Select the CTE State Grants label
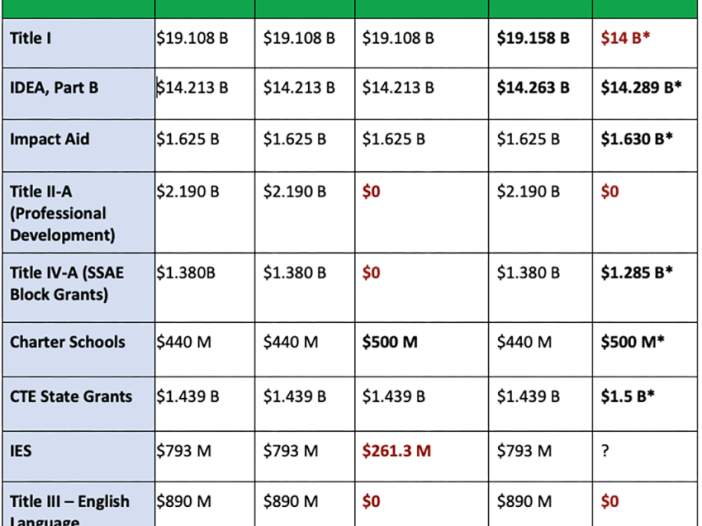The height and width of the screenshot is (526, 702). [x=70, y=396]
